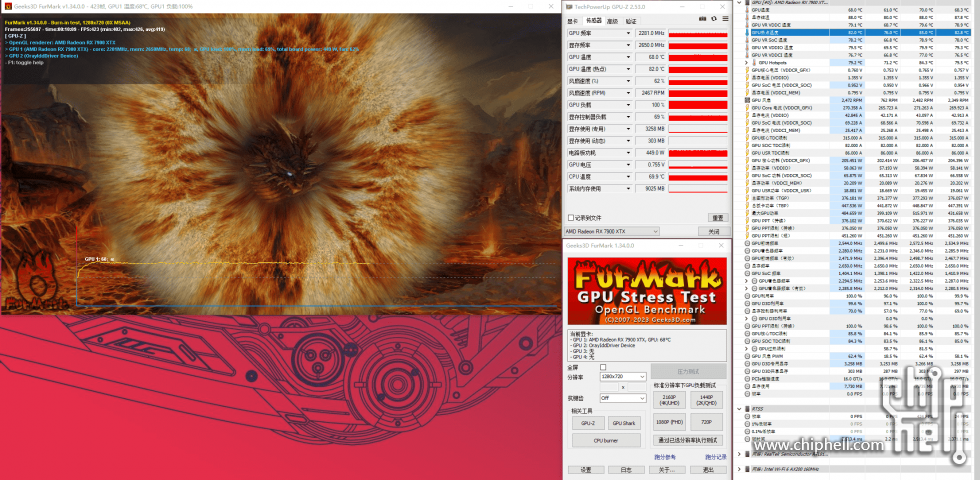Open FurMark 关于... button
The height and width of the screenshot is (480, 980).
(666, 470)
